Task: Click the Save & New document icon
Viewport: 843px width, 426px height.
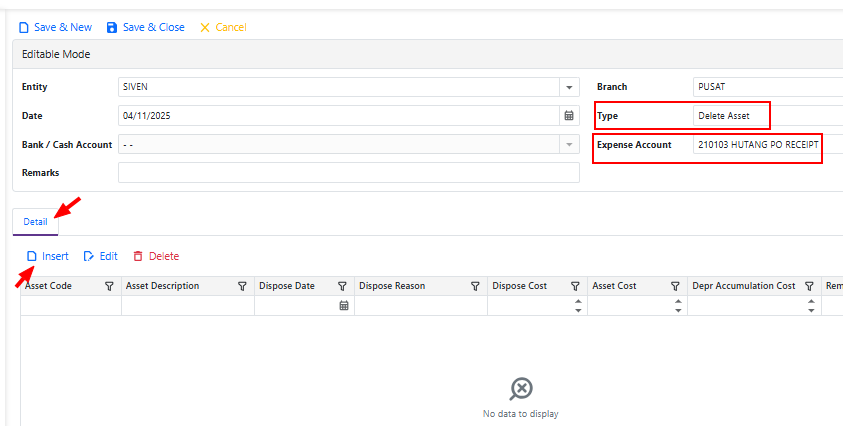Action: 24,27
